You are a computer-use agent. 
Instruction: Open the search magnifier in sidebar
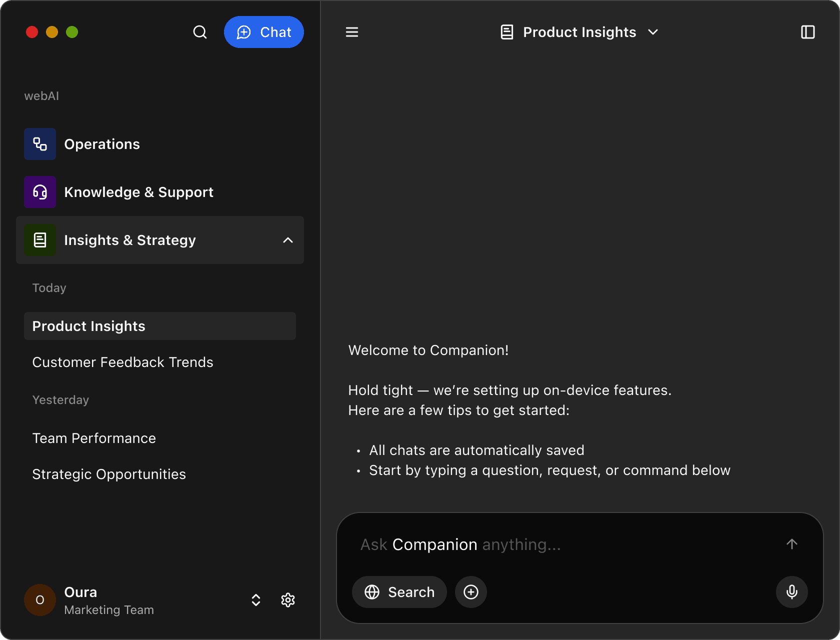pyautogui.click(x=200, y=32)
